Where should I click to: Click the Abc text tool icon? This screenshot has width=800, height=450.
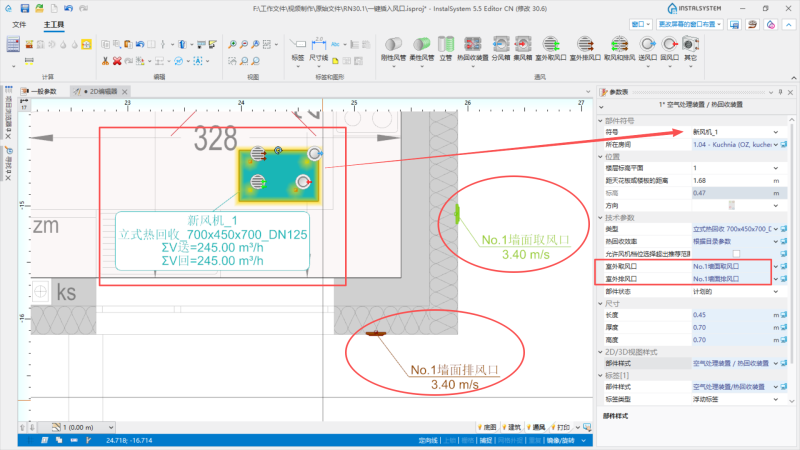coord(335,44)
